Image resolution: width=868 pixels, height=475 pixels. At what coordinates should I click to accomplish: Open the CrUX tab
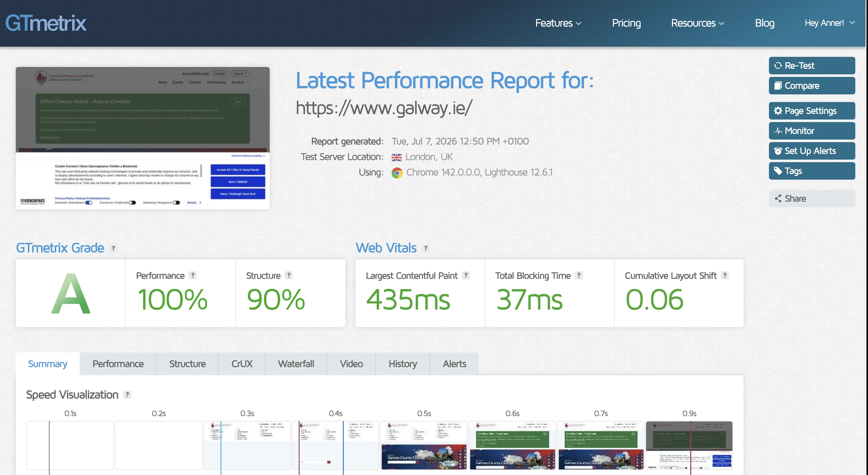(242, 364)
